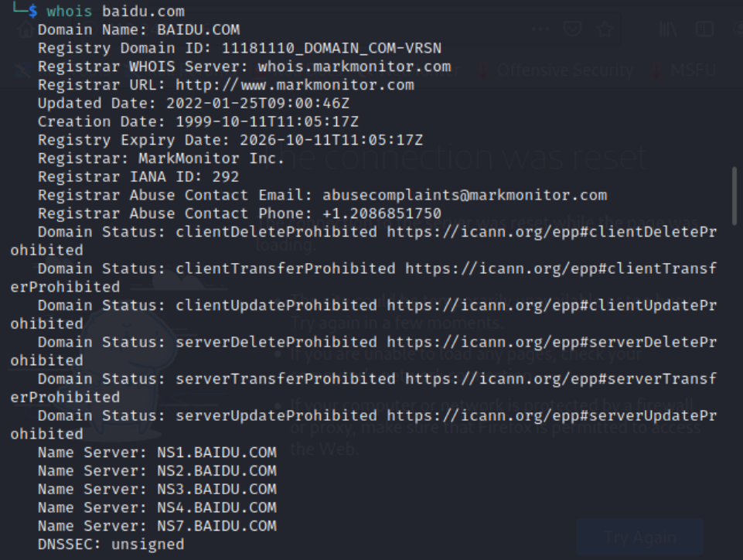The height and width of the screenshot is (560, 743).
Task: Open the icann.org serverTransferProhibited link
Action: coord(561,379)
